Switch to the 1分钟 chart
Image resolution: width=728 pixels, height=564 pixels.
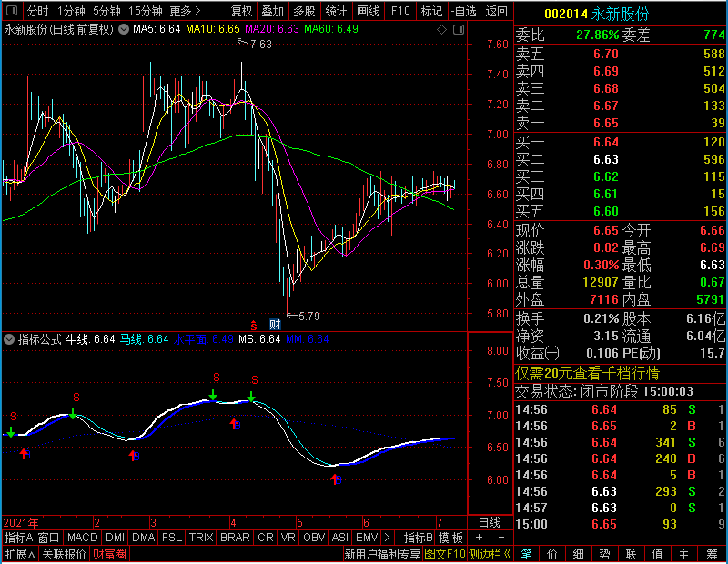(x=71, y=11)
